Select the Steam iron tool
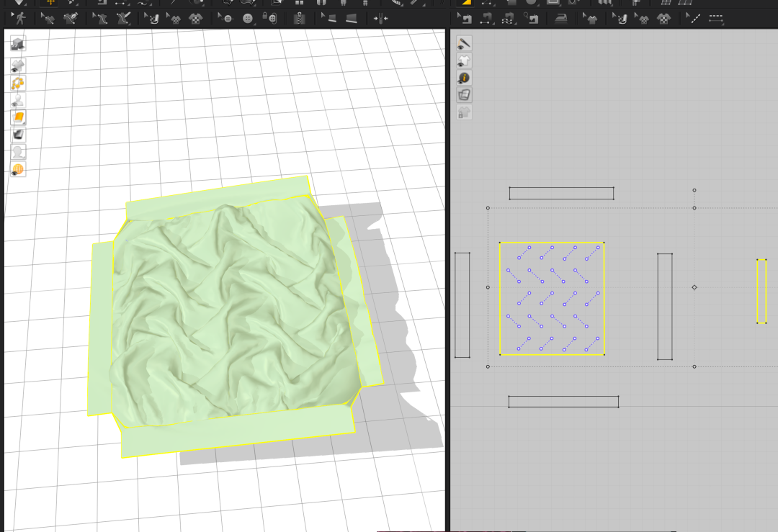778x532 pixels. pyautogui.click(x=560, y=19)
